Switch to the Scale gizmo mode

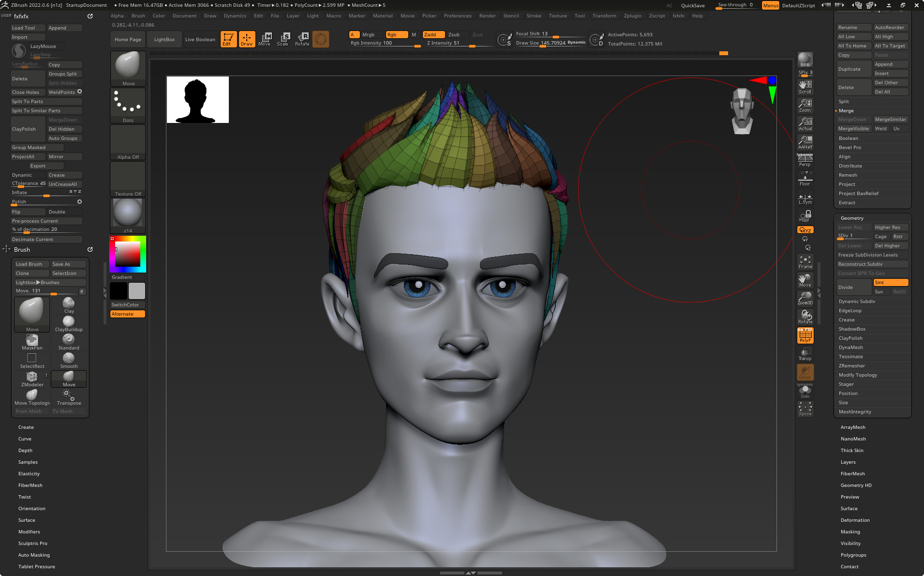pyautogui.click(x=283, y=39)
